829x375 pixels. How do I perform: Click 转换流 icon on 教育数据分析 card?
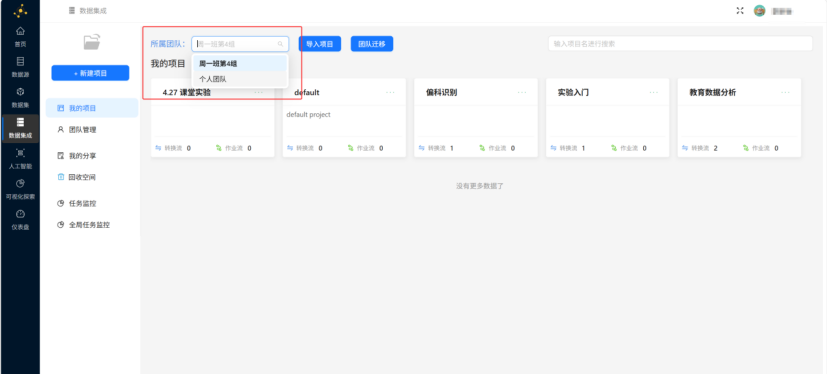pos(685,148)
